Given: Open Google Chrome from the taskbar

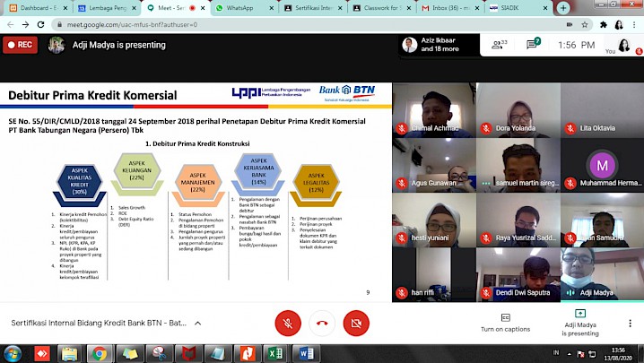Looking at the screenshot, I should [x=99, y=353].
